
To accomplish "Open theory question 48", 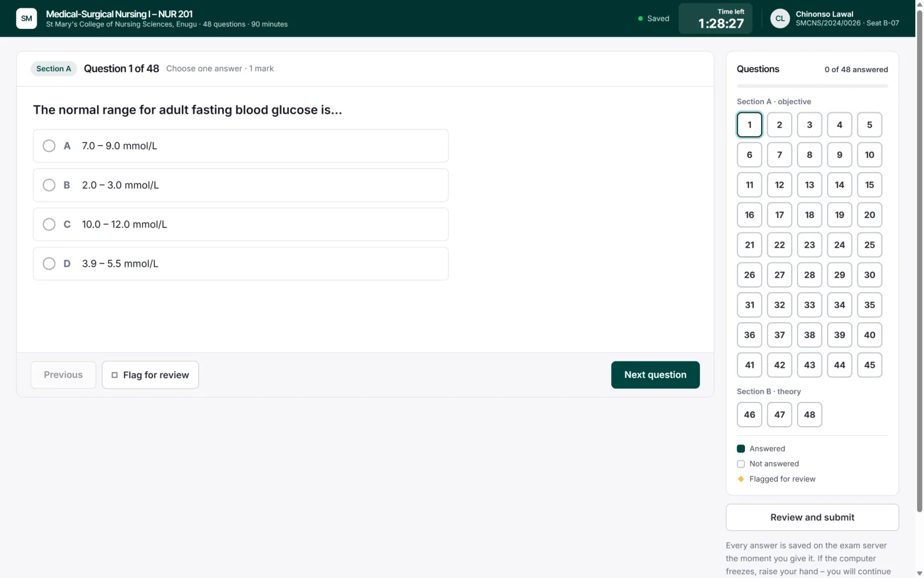I will (810, 415).
